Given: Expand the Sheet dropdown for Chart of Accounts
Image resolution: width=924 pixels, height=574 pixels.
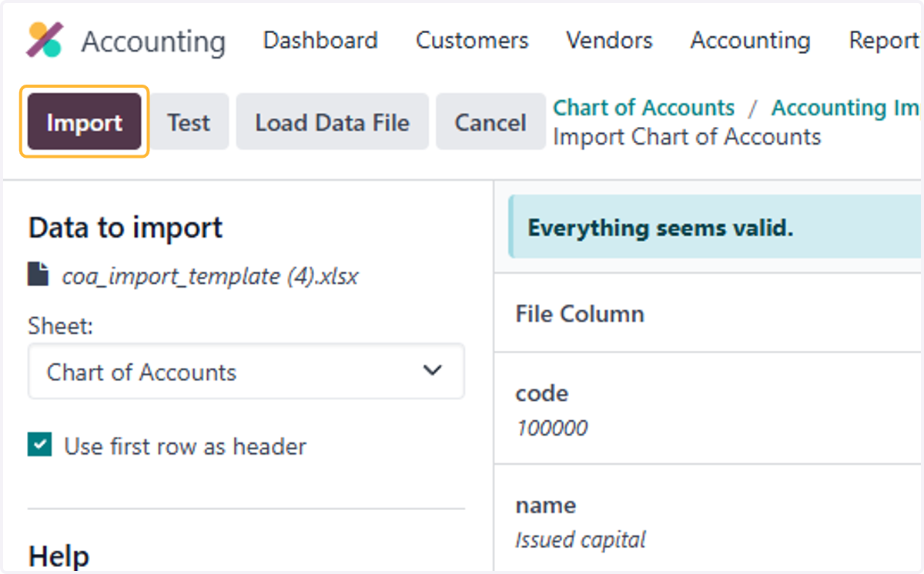Looking at the screenshot, I should click(246, 372).
